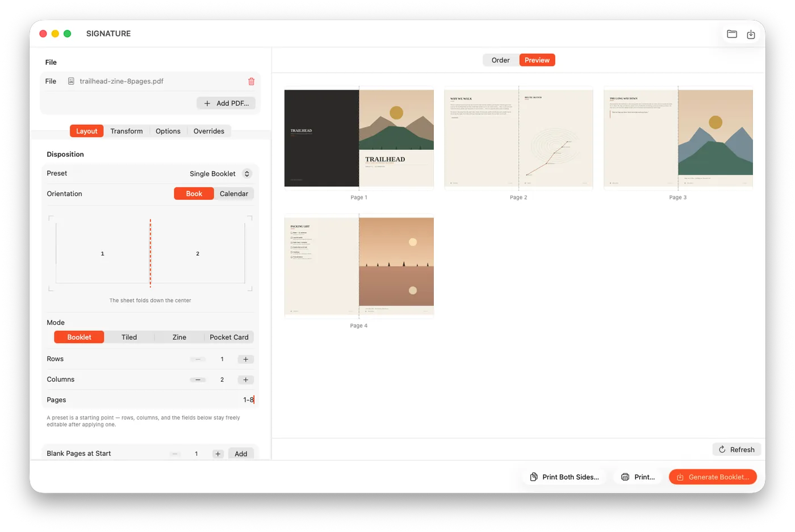Increase Rows with plus stepper
The image size is (795, 532).
point(246,359)
